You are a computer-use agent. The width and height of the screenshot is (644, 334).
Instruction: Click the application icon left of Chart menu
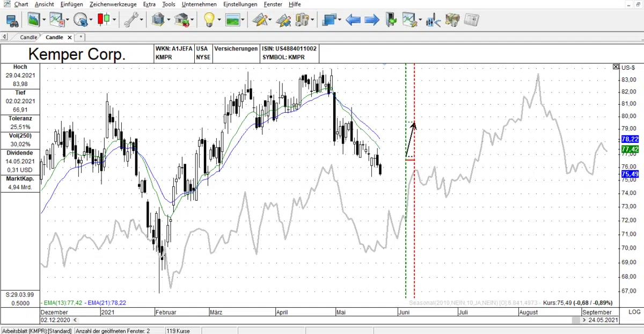(7, 4)
